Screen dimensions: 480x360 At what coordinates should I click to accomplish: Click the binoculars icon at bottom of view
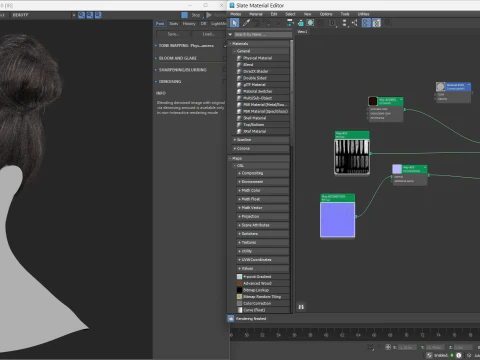(x=301, y=307)
